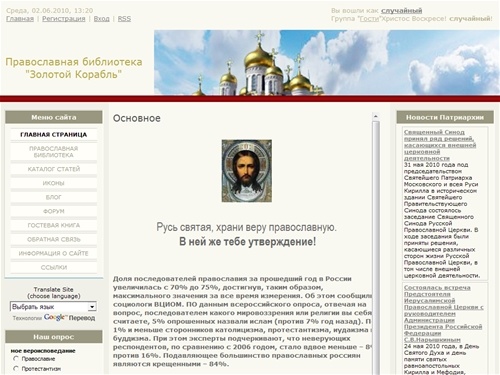Image resolution: width=500 pixels, height=375 pixels.
Task: Open КАТАЛОГ СТАТЕЙ menu item
Action: coord(54,169)
